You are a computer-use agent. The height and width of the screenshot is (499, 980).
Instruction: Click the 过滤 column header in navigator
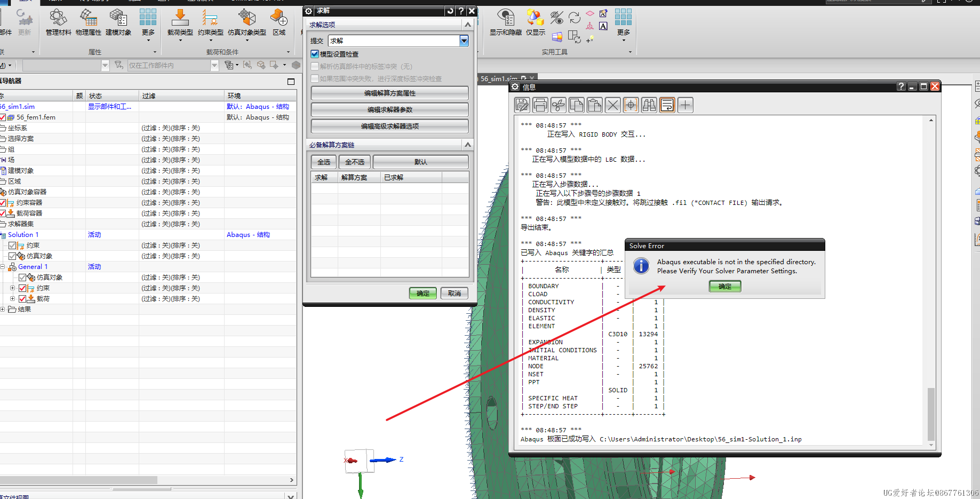(181, 96)
